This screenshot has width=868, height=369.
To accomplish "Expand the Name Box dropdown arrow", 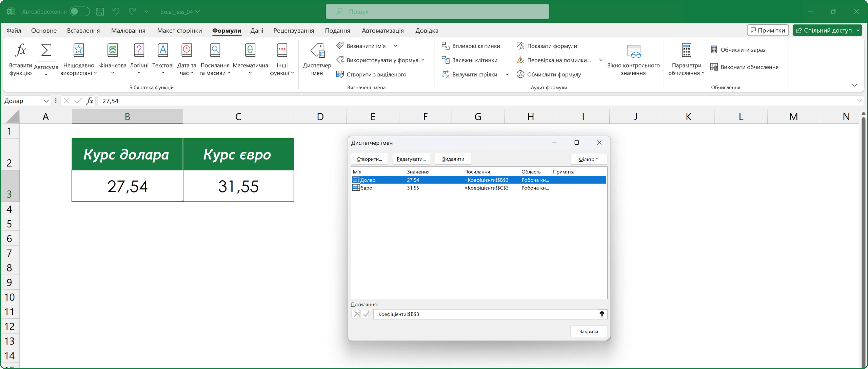I will (x=46, y=101).
